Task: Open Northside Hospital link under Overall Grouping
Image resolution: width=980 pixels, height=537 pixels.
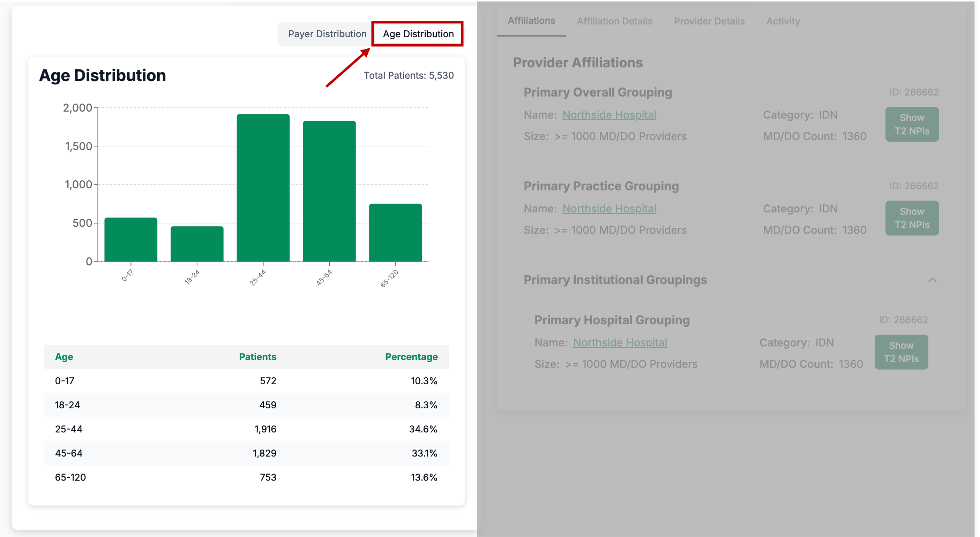Action: click(609, 115)
